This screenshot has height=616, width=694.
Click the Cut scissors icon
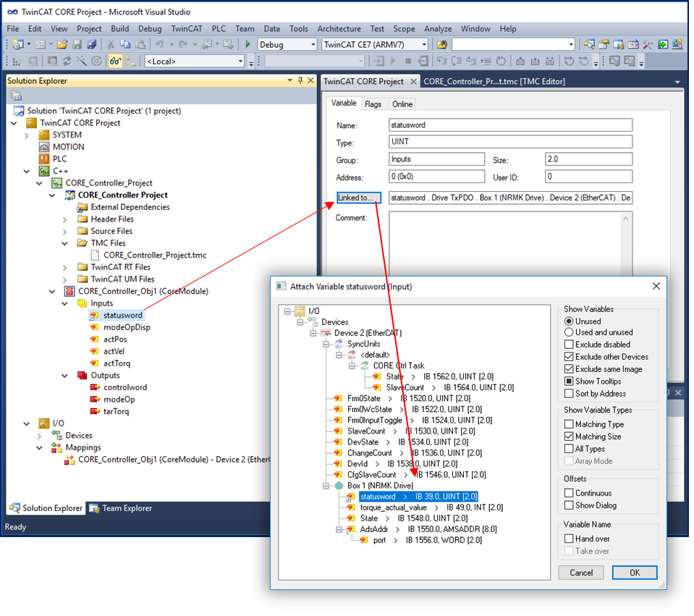[111, 44]
